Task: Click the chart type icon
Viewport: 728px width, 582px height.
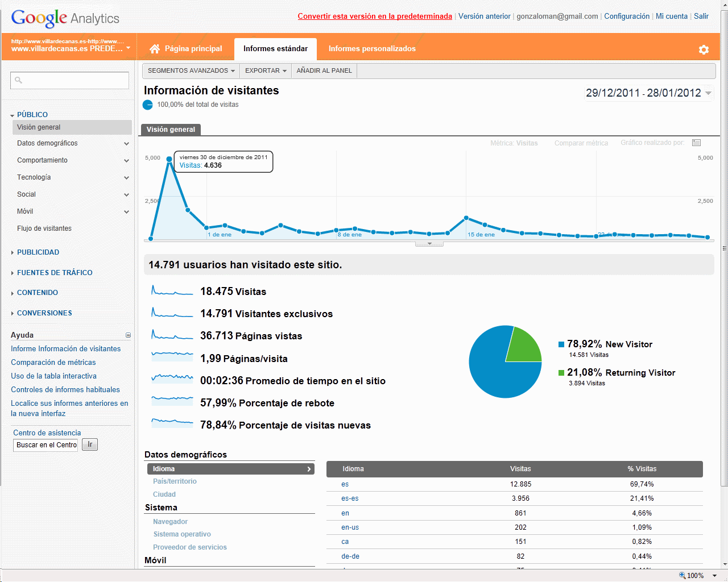Action: click(x=696, y=143)
